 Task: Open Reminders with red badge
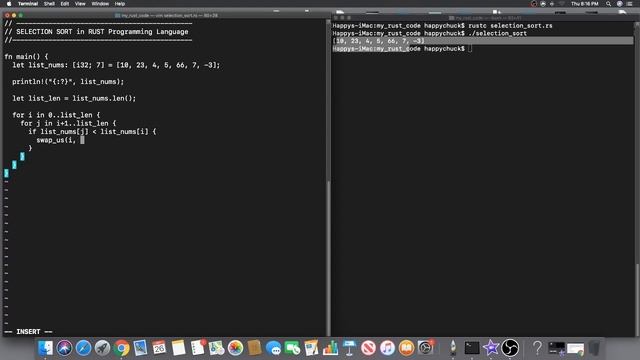(198, 348)
